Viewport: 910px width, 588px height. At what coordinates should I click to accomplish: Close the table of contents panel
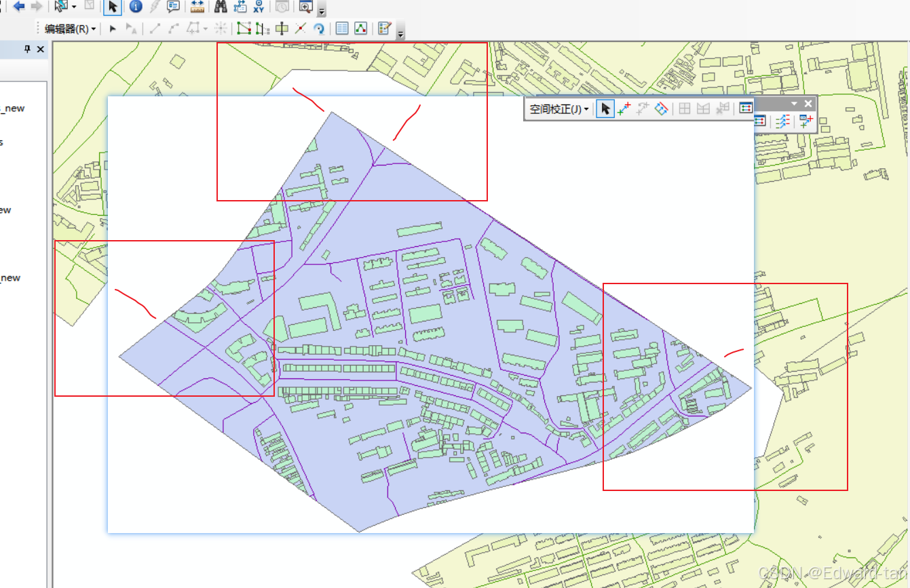41,49
